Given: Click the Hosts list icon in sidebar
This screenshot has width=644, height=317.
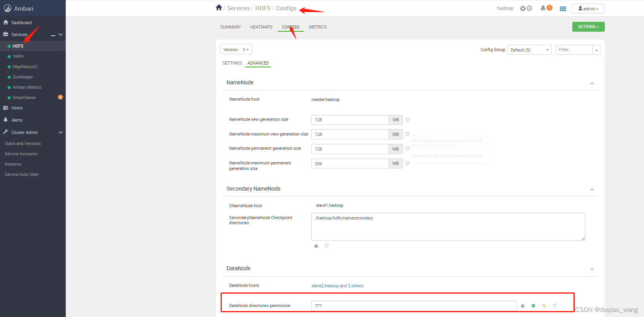Looking at the screenshot, I should coord(6,108).
